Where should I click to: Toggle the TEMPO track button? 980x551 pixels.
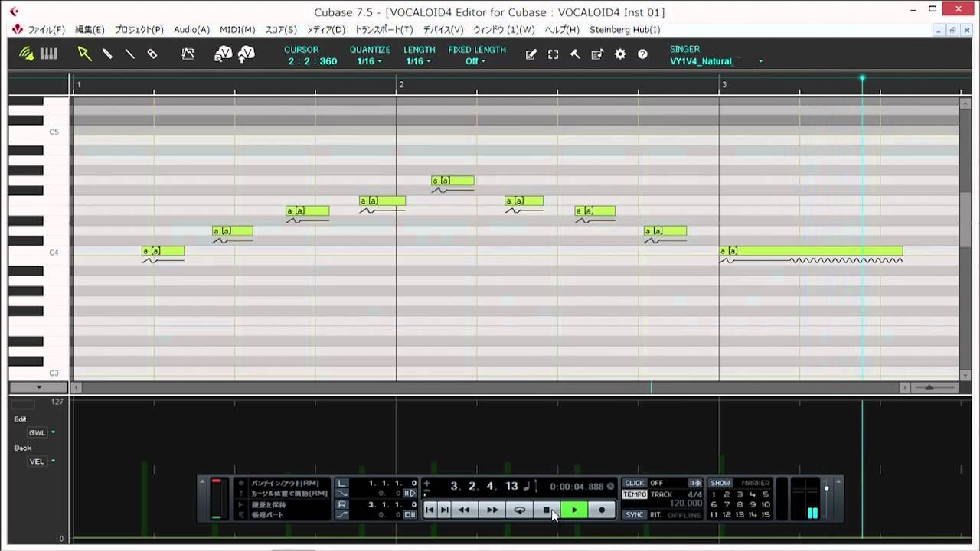click(x=635, y=494)
